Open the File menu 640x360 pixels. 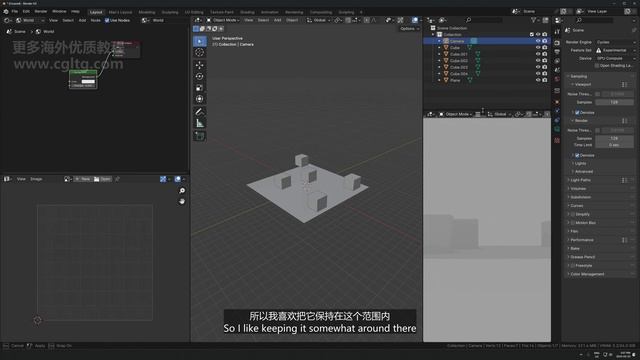(15, 11)
